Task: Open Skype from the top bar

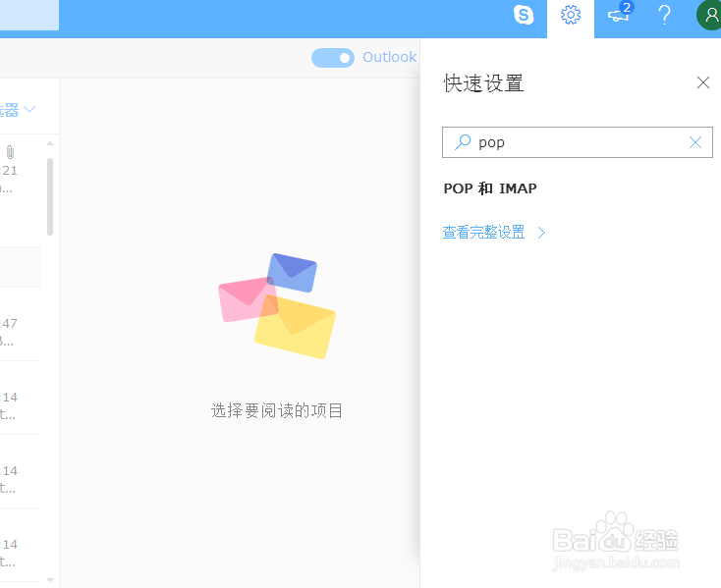Action: click(524, 15)
